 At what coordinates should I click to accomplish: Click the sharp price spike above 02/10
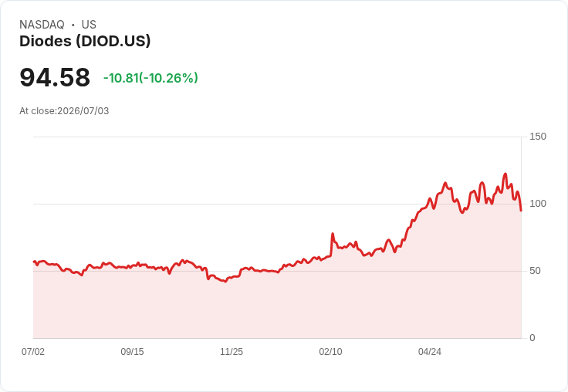tap(333, 234)
